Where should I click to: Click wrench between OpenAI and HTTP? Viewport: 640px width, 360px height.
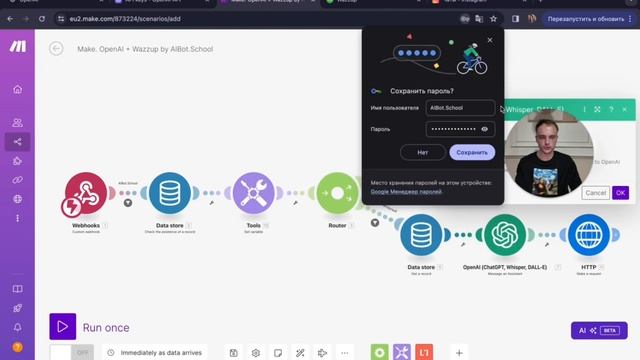(547, 244)
